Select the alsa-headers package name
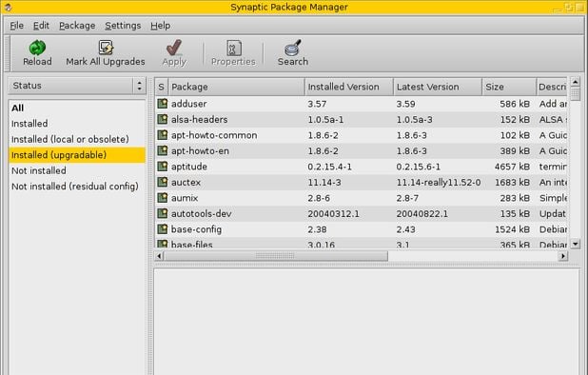Image resolution: width=588 pixels, height=375 pixels. (x=199, y=120)
